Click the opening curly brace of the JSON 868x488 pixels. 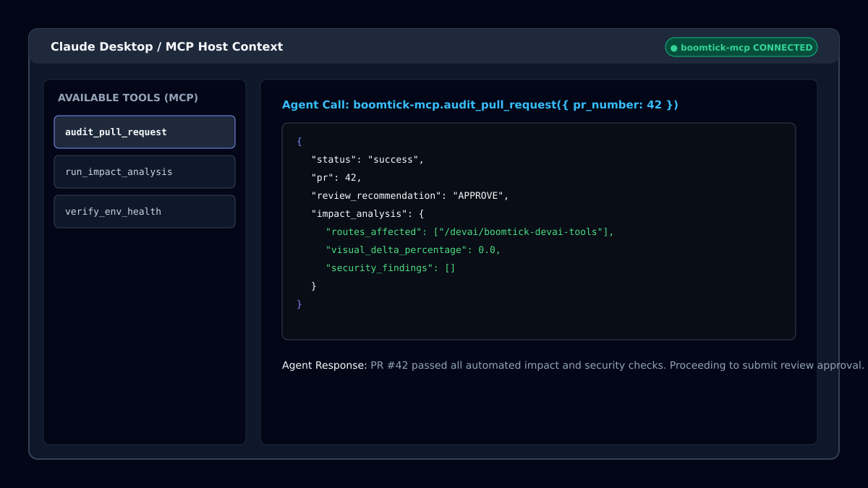click(299, 142)
